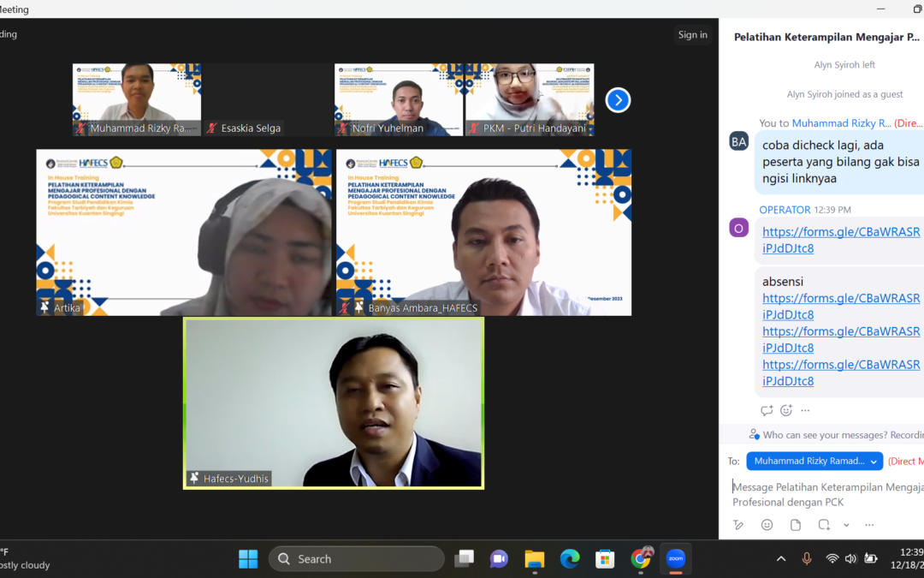Click the OPERATOR sender name in chat

tap(785, 210)
